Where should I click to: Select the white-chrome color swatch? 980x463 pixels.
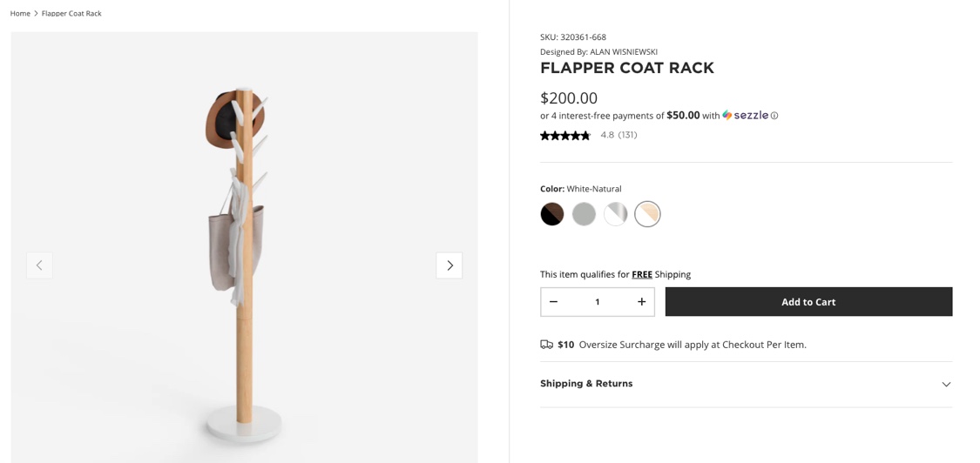coord(616,214)
